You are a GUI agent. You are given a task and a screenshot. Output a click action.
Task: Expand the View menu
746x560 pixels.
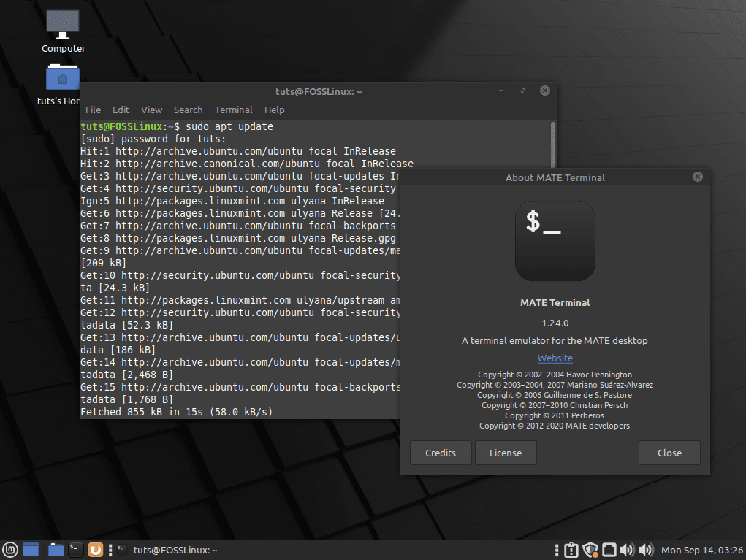[151, 110]
